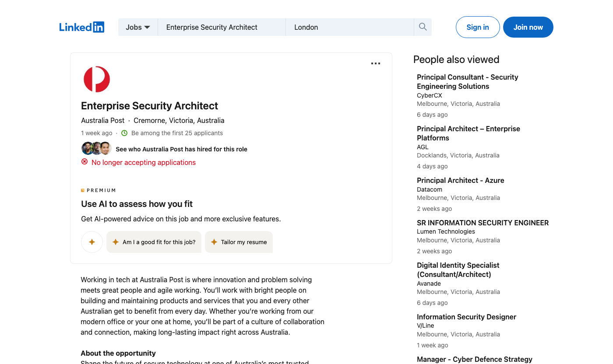
Task: Click the '4 days ago' posting date
Action: coord(432,166)
